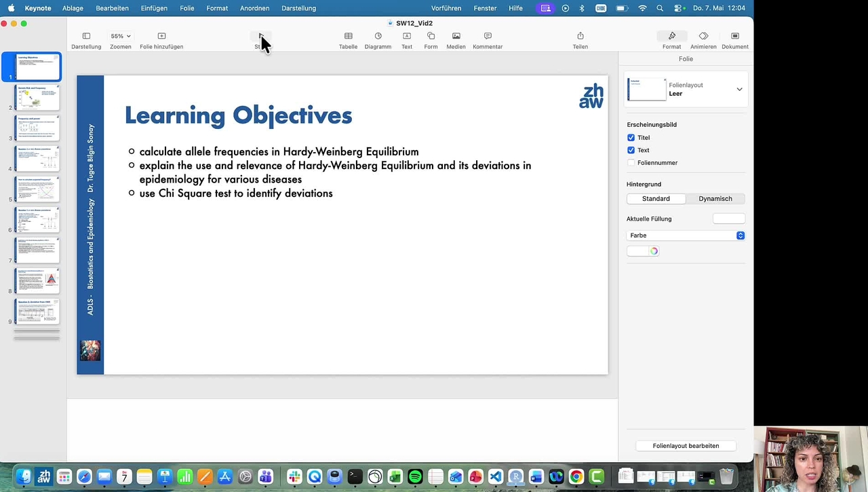
Task: Open the Medien menu in the toolbar
Action: [x=456, y=41]
